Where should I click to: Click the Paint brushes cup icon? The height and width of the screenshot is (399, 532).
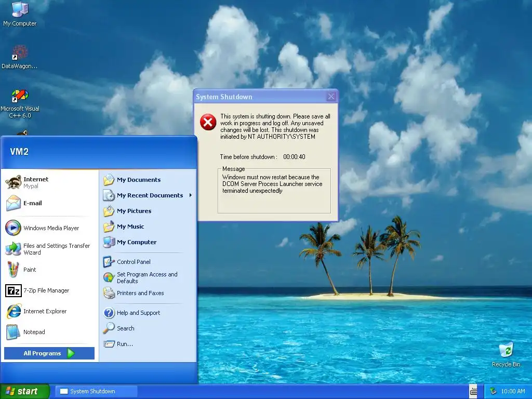coord(13,270)
